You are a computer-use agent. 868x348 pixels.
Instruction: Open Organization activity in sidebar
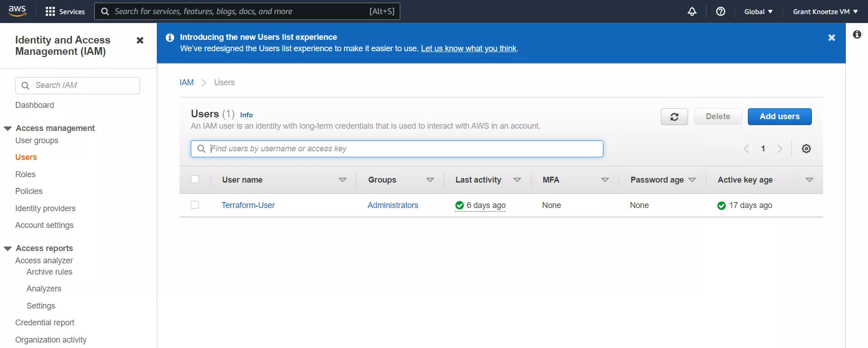click(x=51, y=340)
